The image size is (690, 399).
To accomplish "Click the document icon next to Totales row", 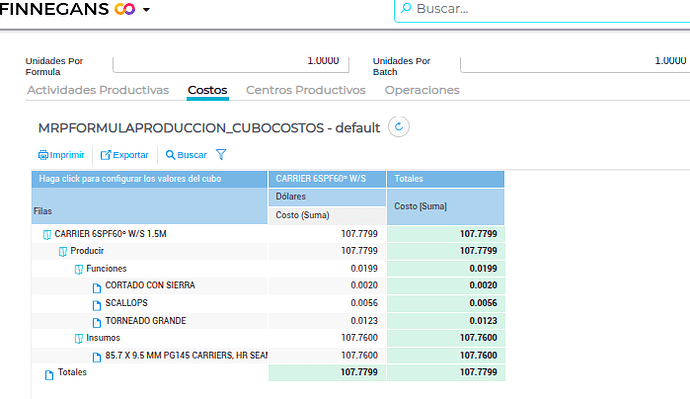I will tap(49, 374).
